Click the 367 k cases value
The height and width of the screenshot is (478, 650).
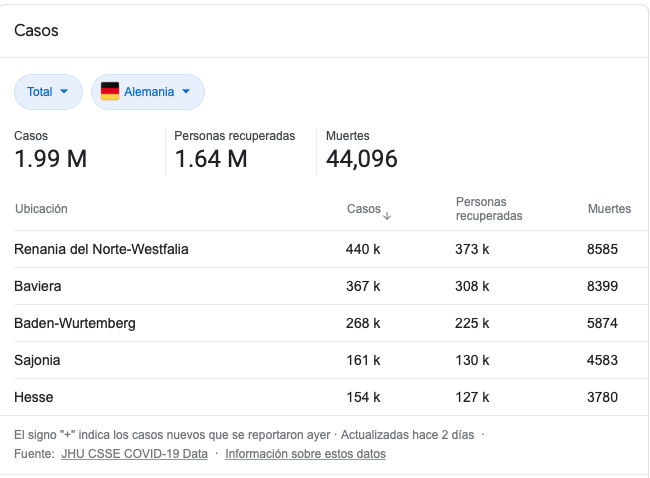363,286
